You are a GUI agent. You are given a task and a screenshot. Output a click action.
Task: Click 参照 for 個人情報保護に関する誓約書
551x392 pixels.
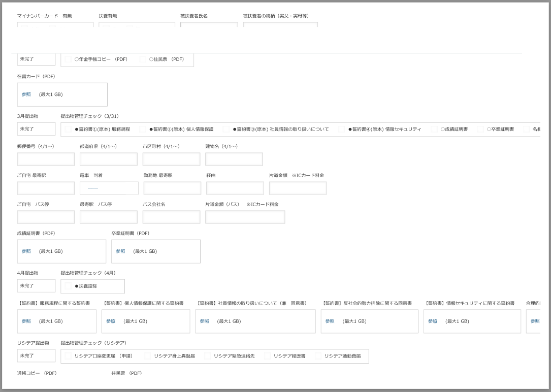point(111,321)
